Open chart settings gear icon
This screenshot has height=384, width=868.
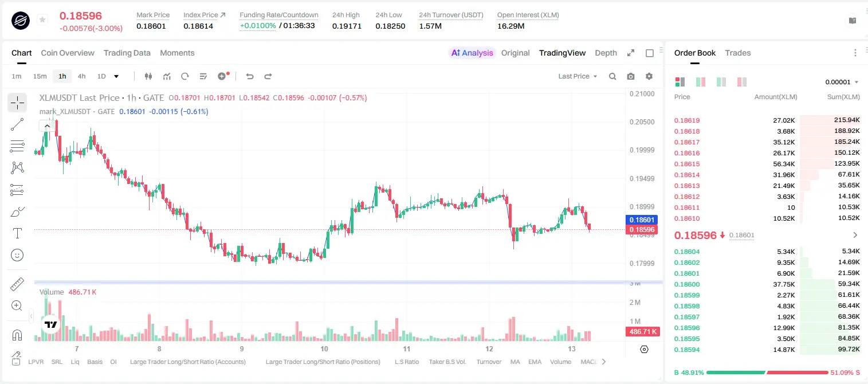(649, 76)
